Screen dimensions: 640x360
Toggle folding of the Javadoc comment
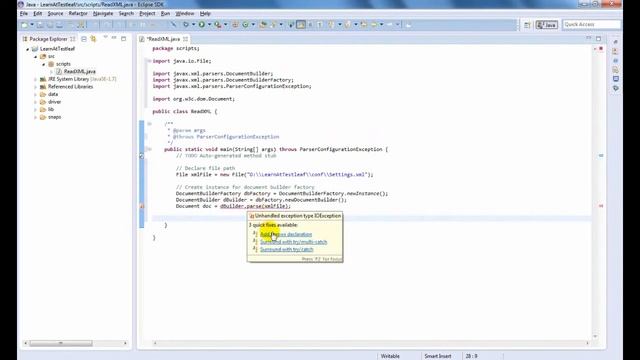149,124
